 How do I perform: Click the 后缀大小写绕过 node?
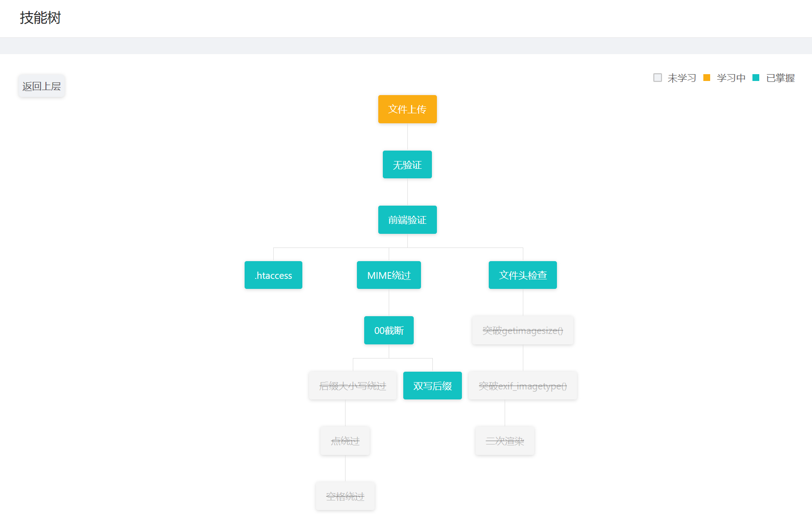point(353,386)
